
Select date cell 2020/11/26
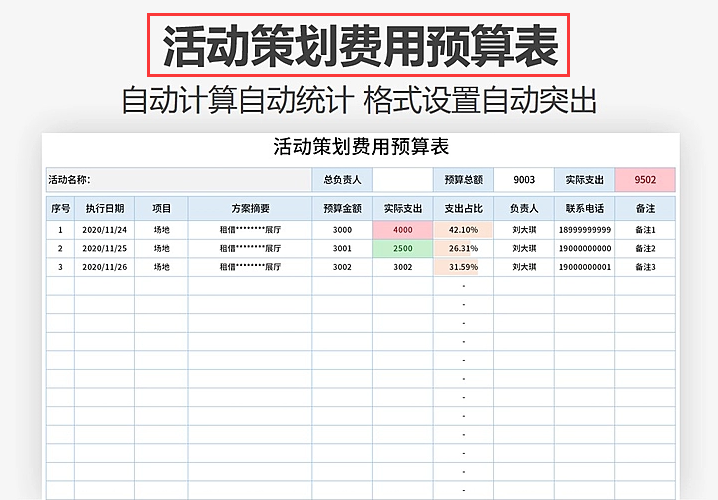click(105, 267)
